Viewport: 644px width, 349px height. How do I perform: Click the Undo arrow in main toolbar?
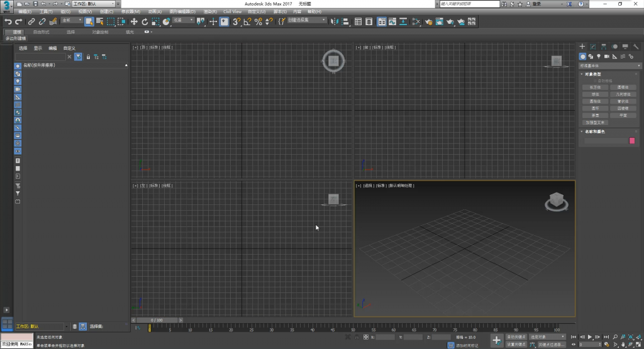point(8,22)
